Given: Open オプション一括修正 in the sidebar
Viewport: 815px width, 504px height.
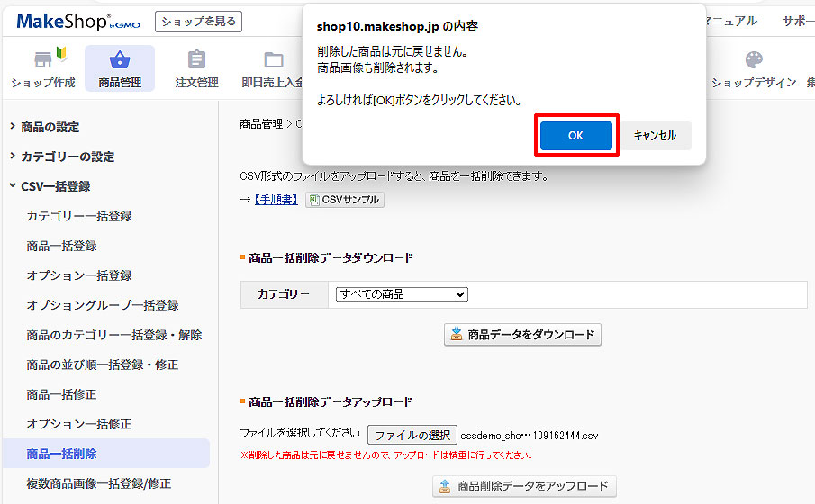Looking at the screenshot, I should tap(79, 424).
